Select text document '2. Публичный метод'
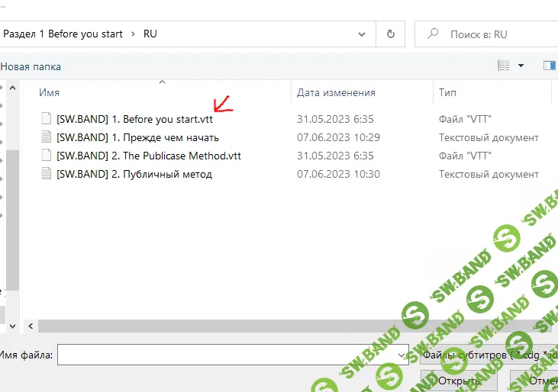Viewport: 558px width, 392px height. point(134,174)
